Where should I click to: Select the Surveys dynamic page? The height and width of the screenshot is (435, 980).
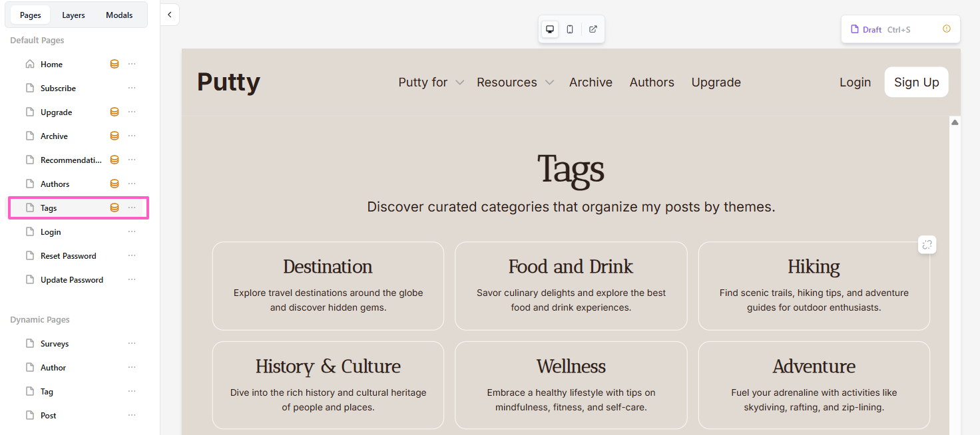coord(55,344)
